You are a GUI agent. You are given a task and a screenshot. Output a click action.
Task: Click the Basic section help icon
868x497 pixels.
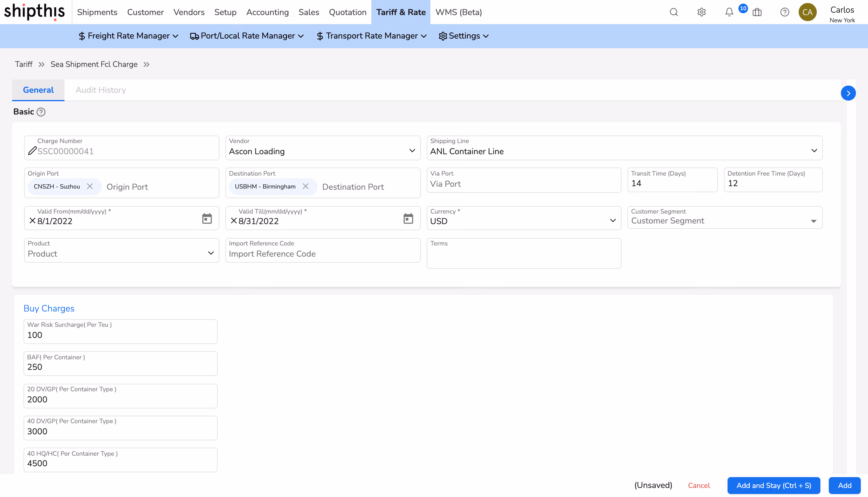pyautogui.click(x=41, y=112)
